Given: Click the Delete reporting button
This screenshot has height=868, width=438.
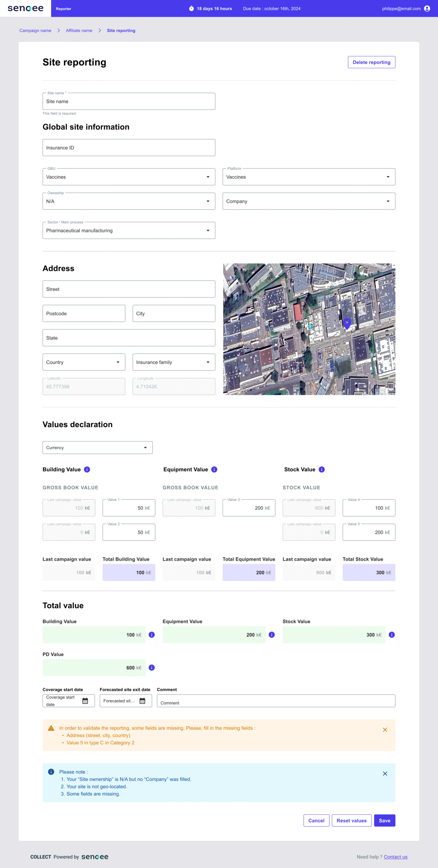Looking at the screenshot, I should pyautogui.click(x=371, y=62).
